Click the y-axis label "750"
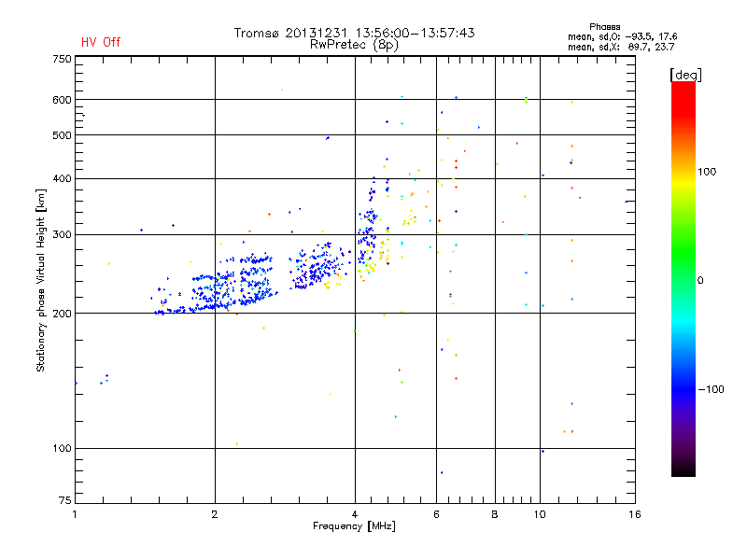 62,59
